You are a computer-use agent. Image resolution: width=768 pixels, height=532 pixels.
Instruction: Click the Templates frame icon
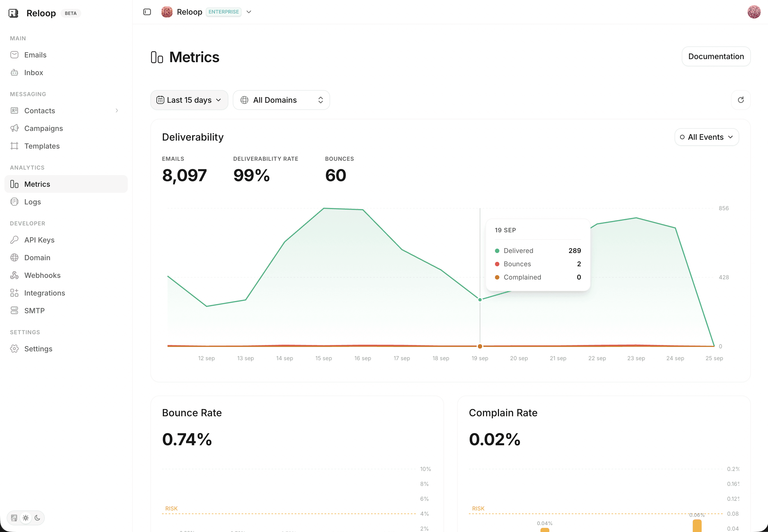(x=14, y=146)
